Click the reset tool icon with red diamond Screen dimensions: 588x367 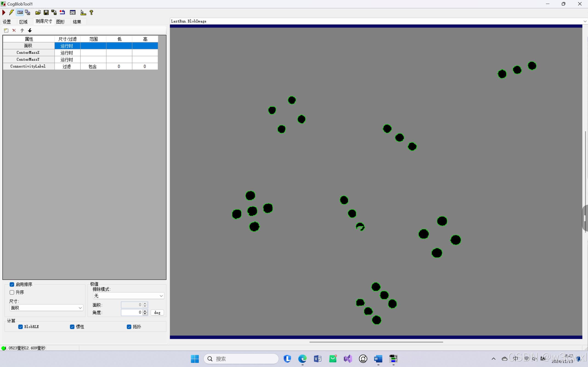pyautogui.click(x=62, y=12)
